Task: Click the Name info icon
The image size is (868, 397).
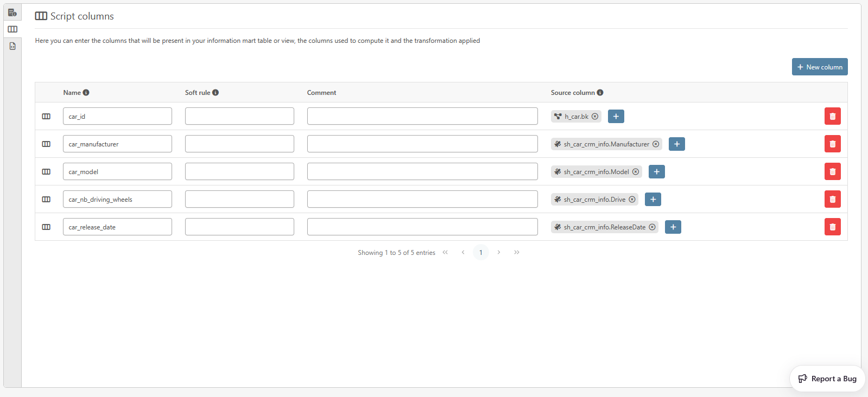Action: pos(86,93)
